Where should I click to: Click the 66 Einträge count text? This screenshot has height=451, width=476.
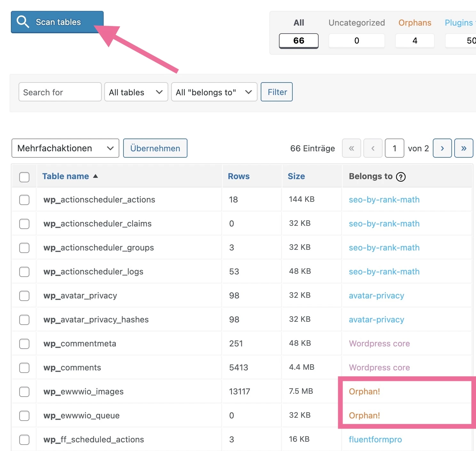(x=313, y=148)
